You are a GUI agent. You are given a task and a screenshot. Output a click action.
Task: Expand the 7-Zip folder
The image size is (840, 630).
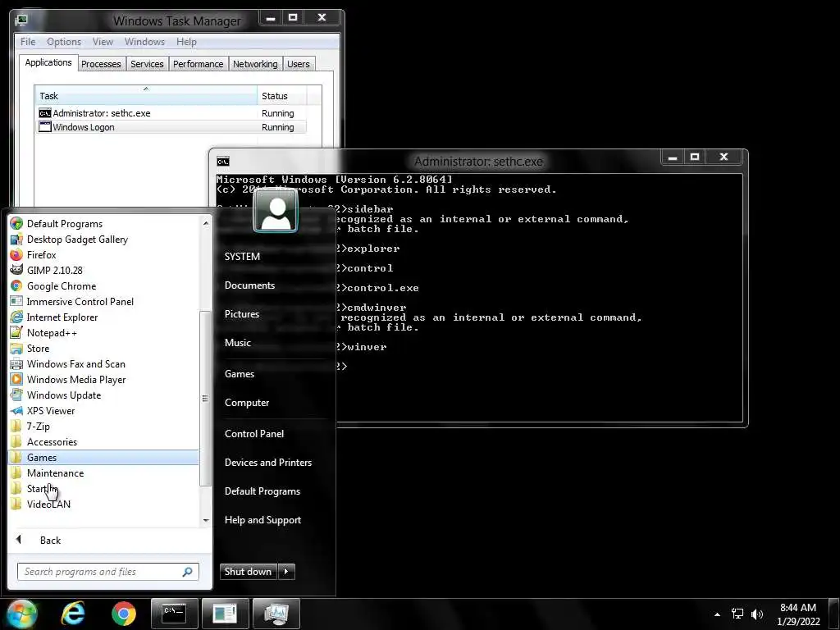[38, 426]
